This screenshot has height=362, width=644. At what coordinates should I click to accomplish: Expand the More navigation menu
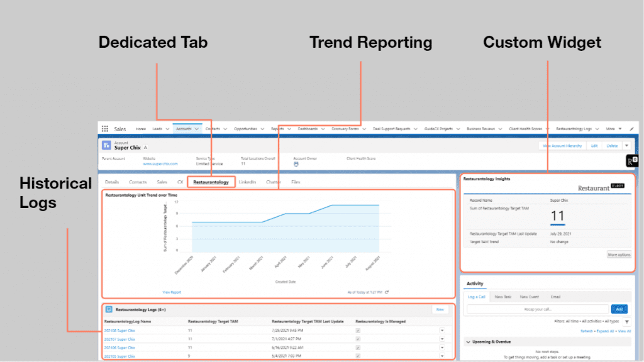click(614, 129)
